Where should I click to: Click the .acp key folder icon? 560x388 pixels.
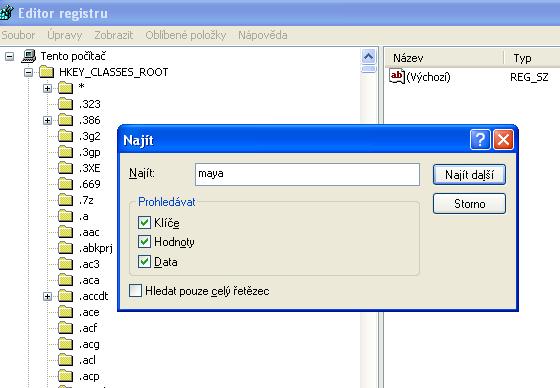(65, 376)
